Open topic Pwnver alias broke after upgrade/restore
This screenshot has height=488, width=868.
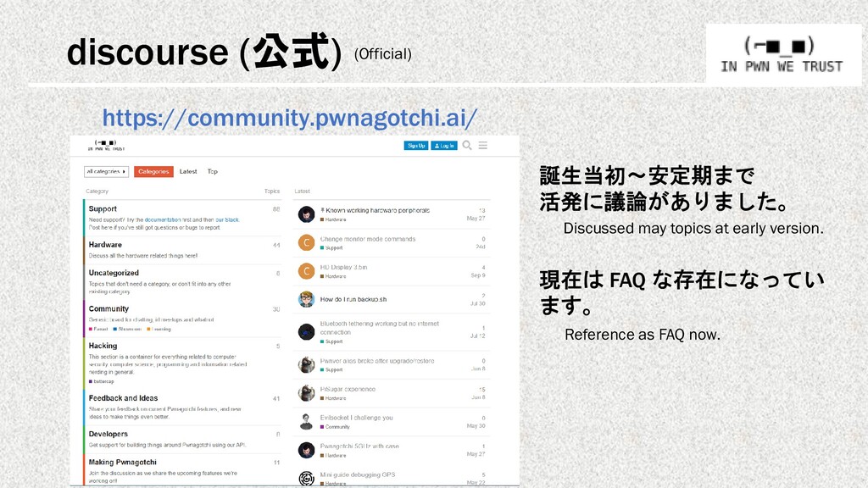[x=377, y=361]
